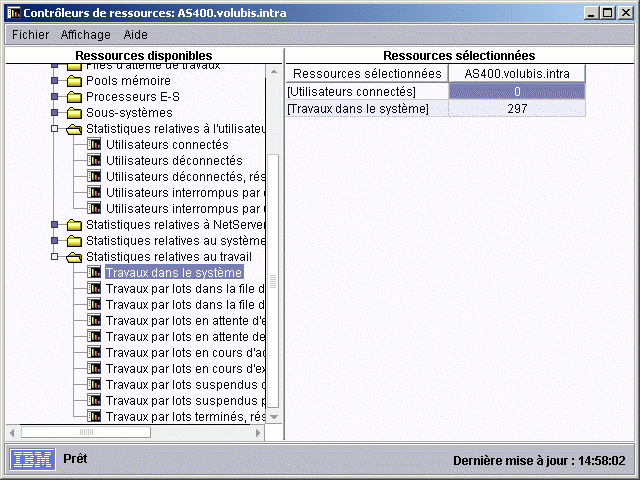Click the Statistiques relatives à NetServer folder icon

pyautogui.click(x=74, y=225)
